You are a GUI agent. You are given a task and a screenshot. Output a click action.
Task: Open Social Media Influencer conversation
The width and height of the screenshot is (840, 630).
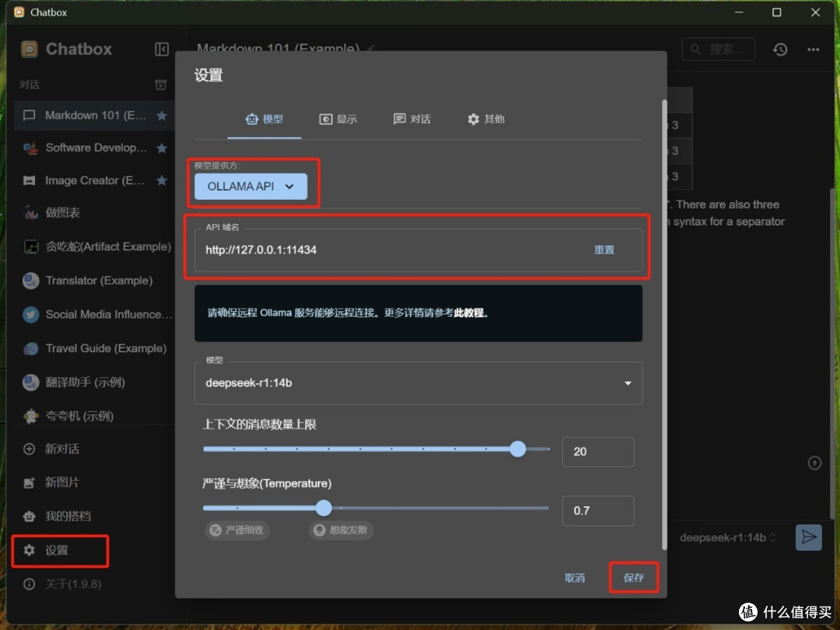95,314
